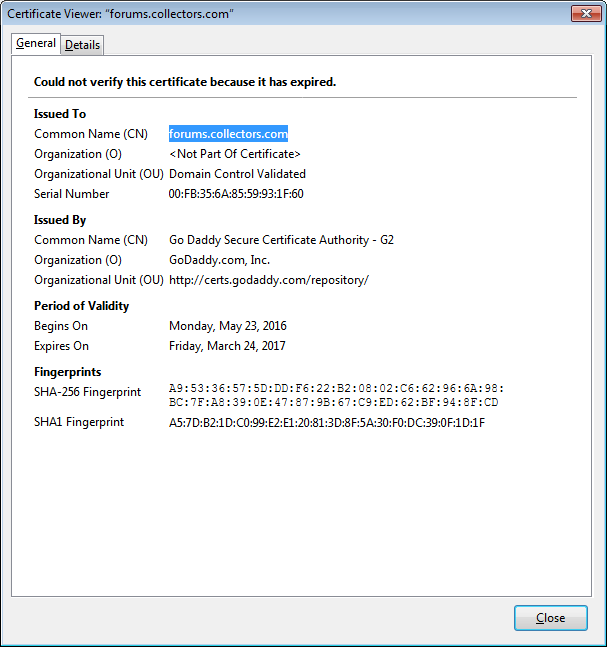
Task: Click the begin date 'Monday, May 23, 2016'
Action: (228, 326)
